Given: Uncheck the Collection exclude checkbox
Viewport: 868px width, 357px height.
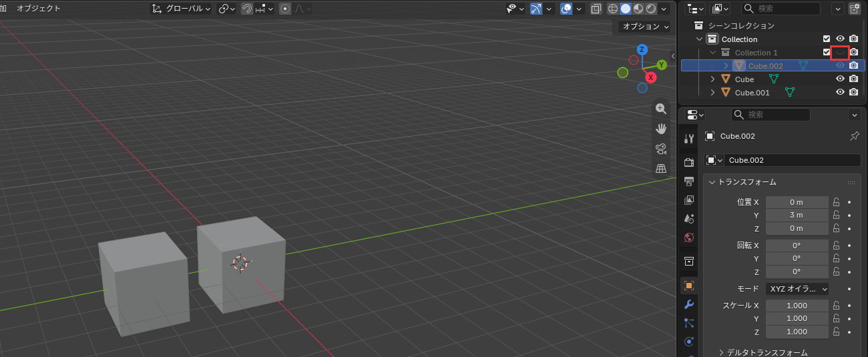Looking at the screenshot, I should click(827, 39).
